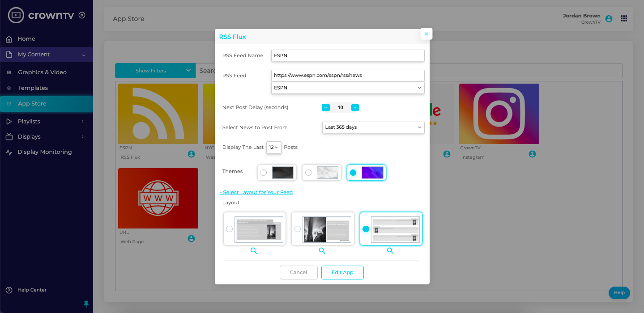Click the CrownTV logo in sidebar
This screenshot has width=644, height=313.
pos(42,15)
